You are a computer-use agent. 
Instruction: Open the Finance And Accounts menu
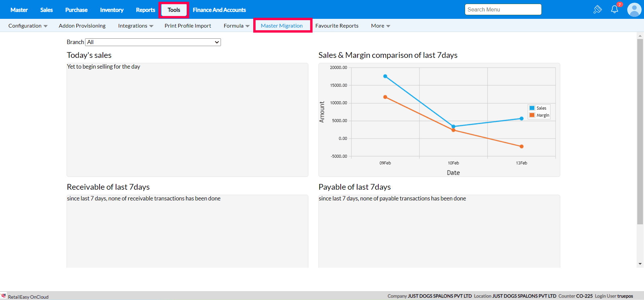pyautogui.click(x=219, y=10)
